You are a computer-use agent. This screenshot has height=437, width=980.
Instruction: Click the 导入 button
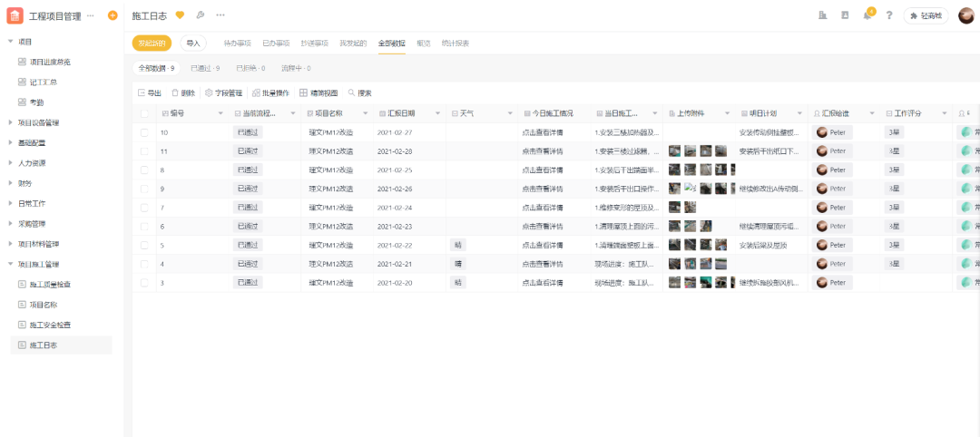tap(192, 43)
